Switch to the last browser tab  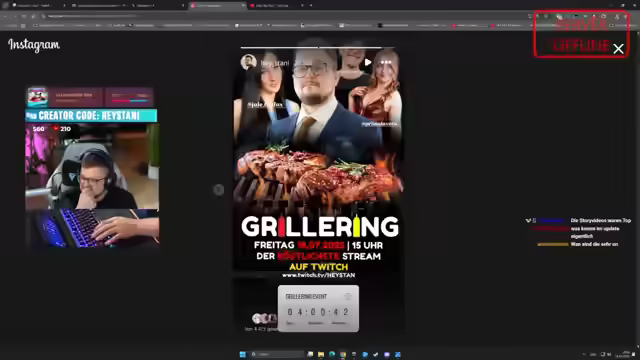pos(276,5)
